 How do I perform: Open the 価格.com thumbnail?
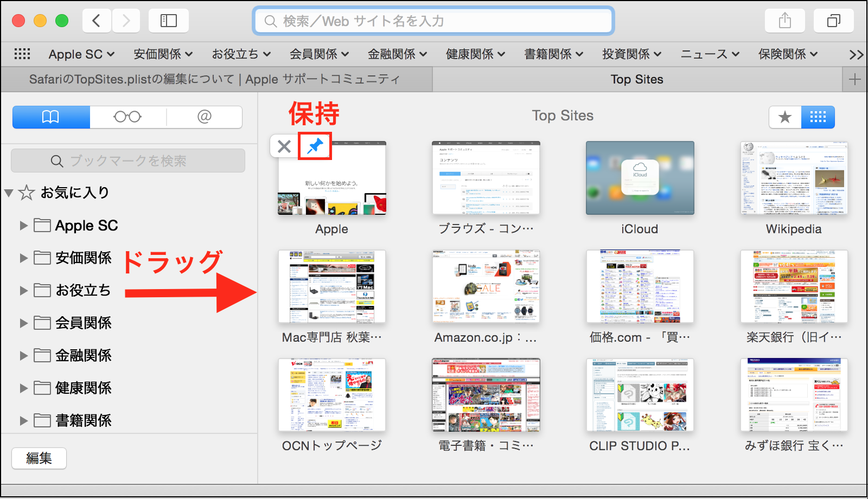click(640, 286)
